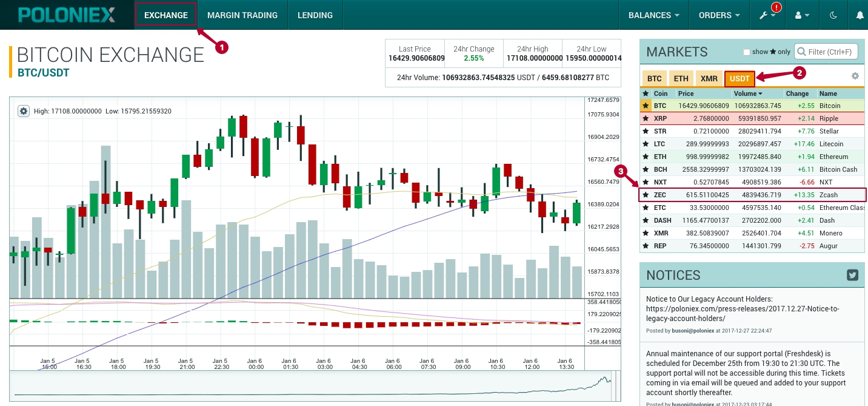Expand the Orders dropdown menu
The height and width of the screenshot is (406, 868).
(719, 15)
